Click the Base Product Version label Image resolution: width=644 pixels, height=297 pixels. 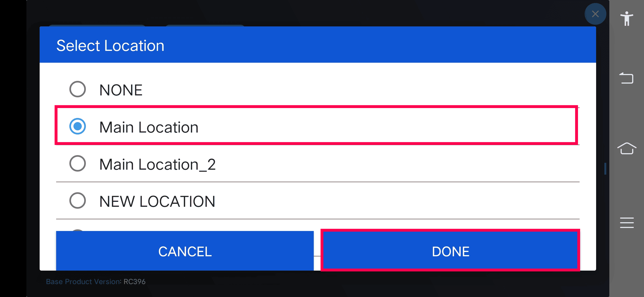84,282
